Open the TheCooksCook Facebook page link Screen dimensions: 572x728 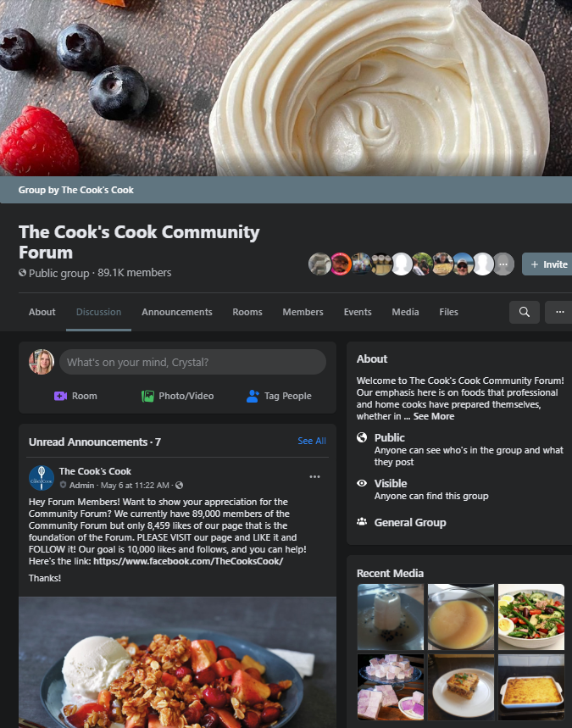188,561
